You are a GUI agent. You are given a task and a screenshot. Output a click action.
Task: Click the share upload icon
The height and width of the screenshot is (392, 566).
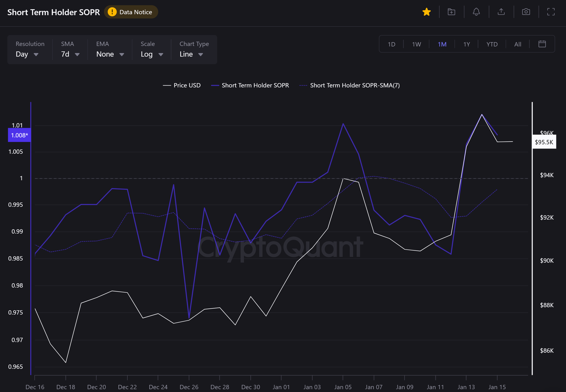501,12
